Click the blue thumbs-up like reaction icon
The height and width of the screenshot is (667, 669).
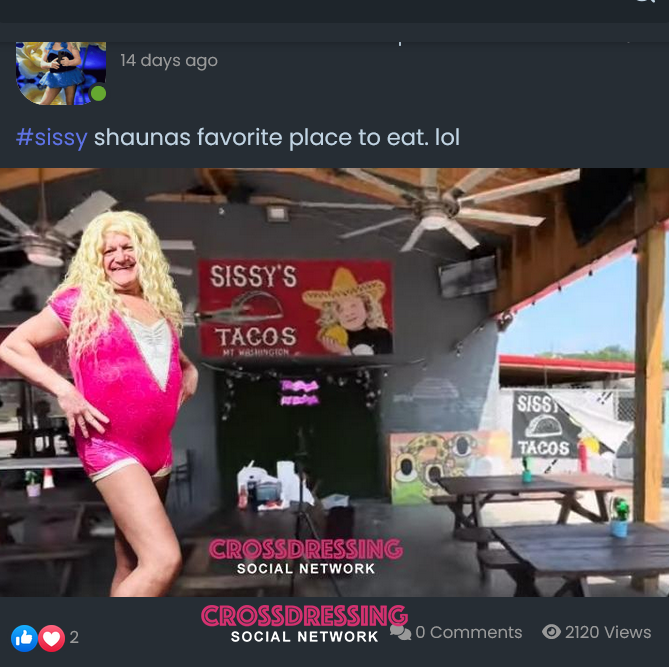click(x=24, y=638)
